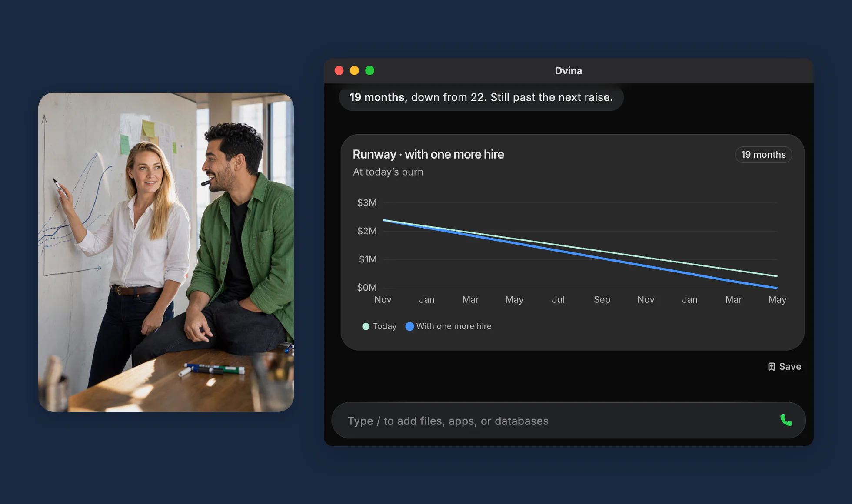The image size is (852, 504).
Task: Close the Dvina window with red button
Action: tap(339, 70)
